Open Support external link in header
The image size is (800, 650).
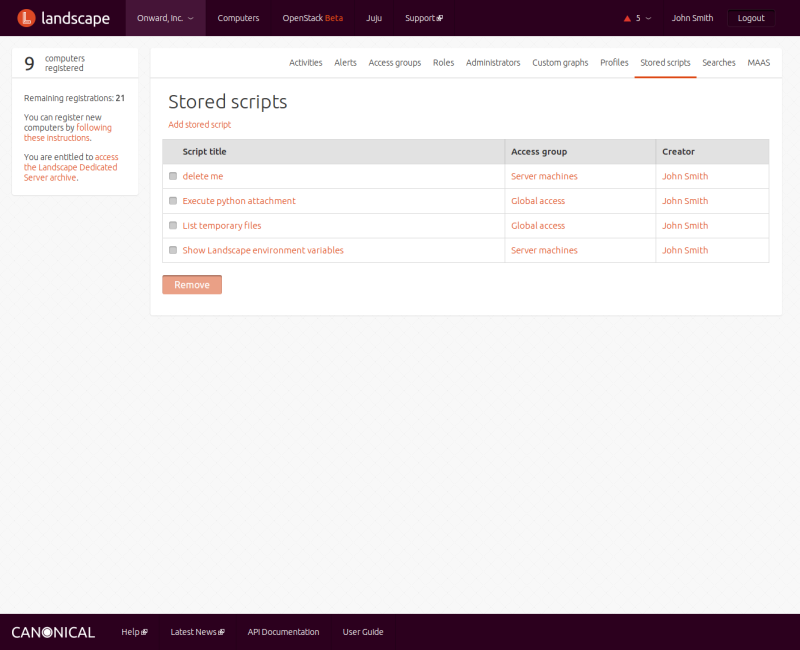point(423,18)
